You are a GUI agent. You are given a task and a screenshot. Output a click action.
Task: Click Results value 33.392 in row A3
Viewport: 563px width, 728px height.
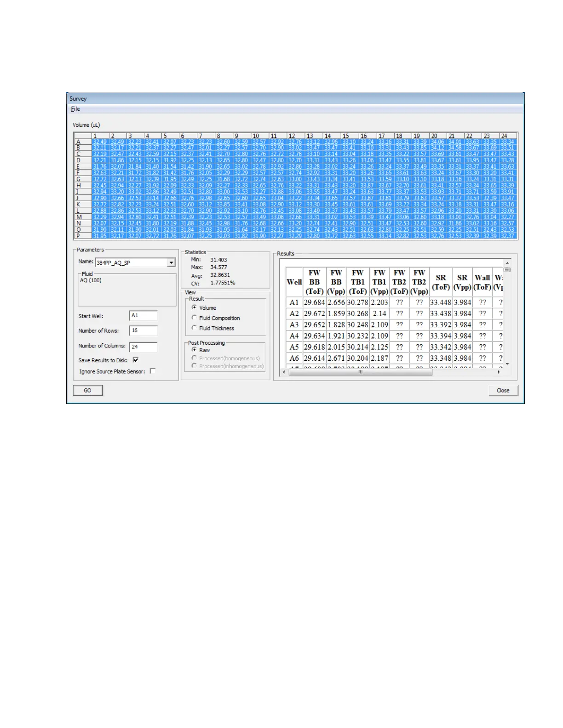pos(441,324)
